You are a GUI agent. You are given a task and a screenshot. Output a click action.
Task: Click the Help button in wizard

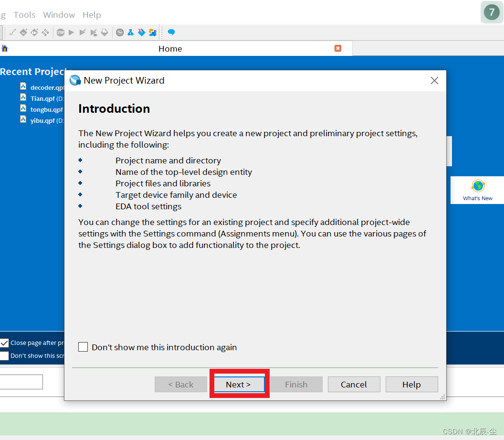(x=412, y=385)
